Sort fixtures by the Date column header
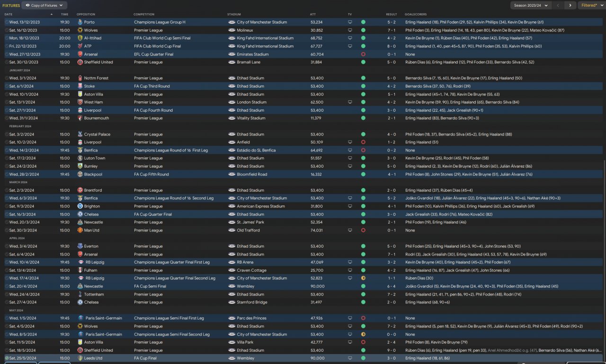This screenshot has width=606, height=364. pos(9,14)
